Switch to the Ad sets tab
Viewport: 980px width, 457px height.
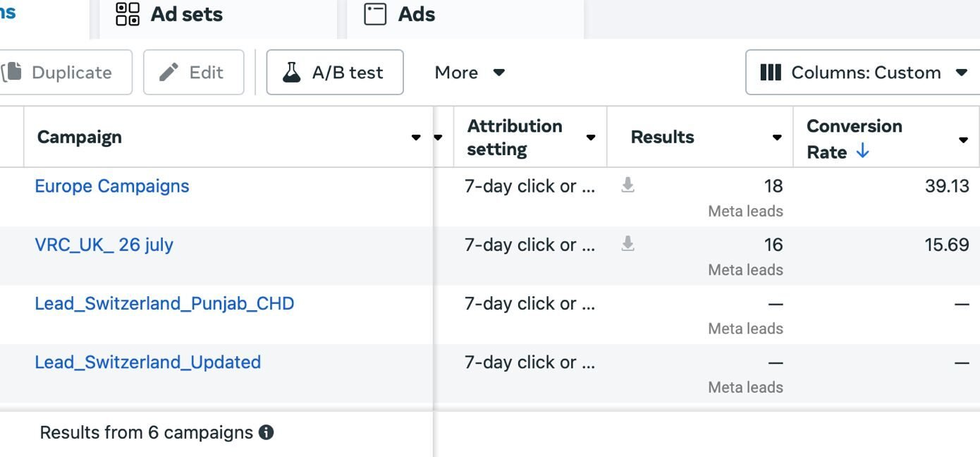(x=186, y=14)
